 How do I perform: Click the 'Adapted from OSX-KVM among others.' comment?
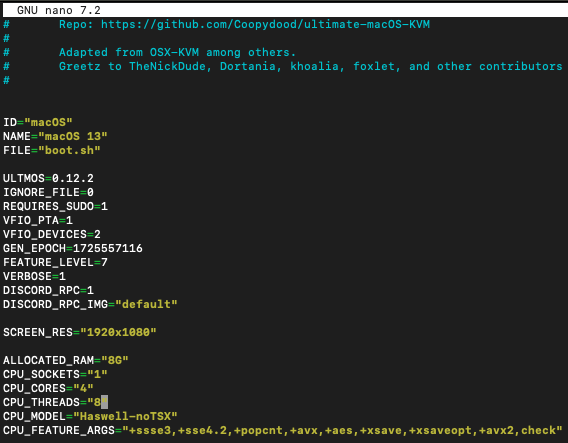pos(178,53)
